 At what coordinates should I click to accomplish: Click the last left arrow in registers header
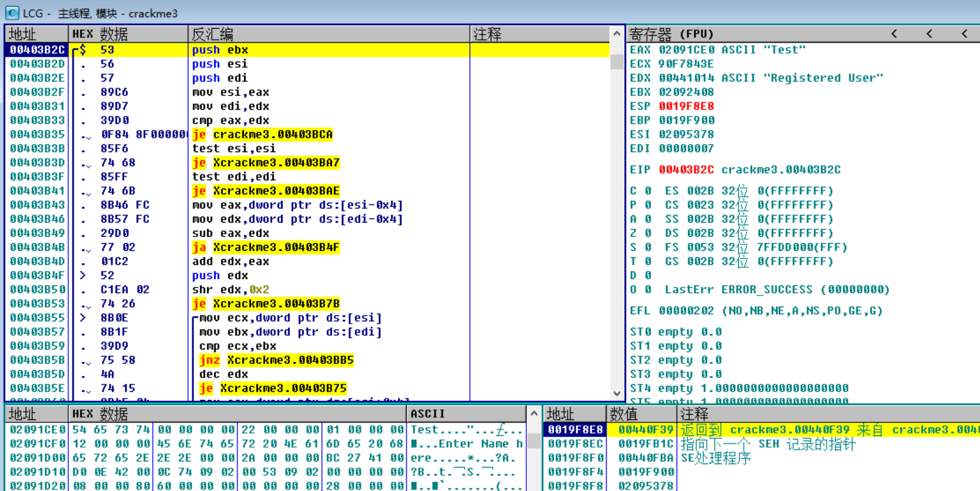[965, 33]
